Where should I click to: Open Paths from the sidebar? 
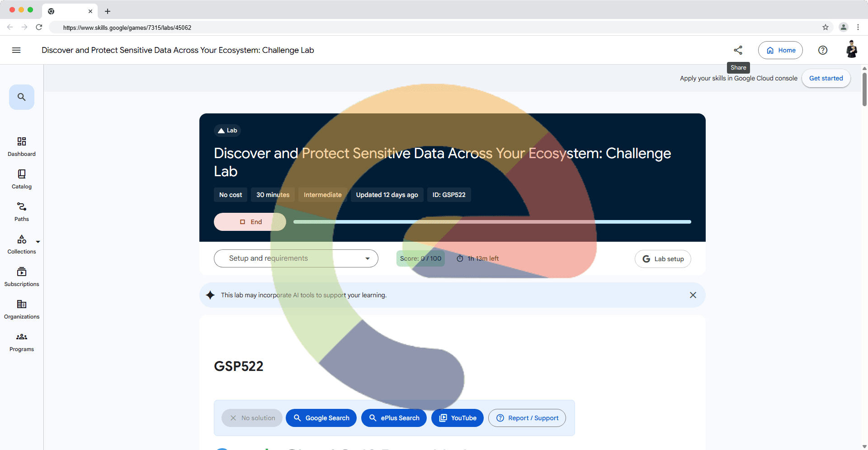tap(22, 212)
